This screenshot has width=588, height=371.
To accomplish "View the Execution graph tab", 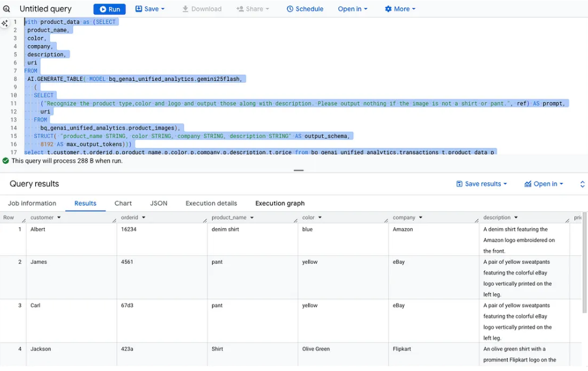I will 280,203.
